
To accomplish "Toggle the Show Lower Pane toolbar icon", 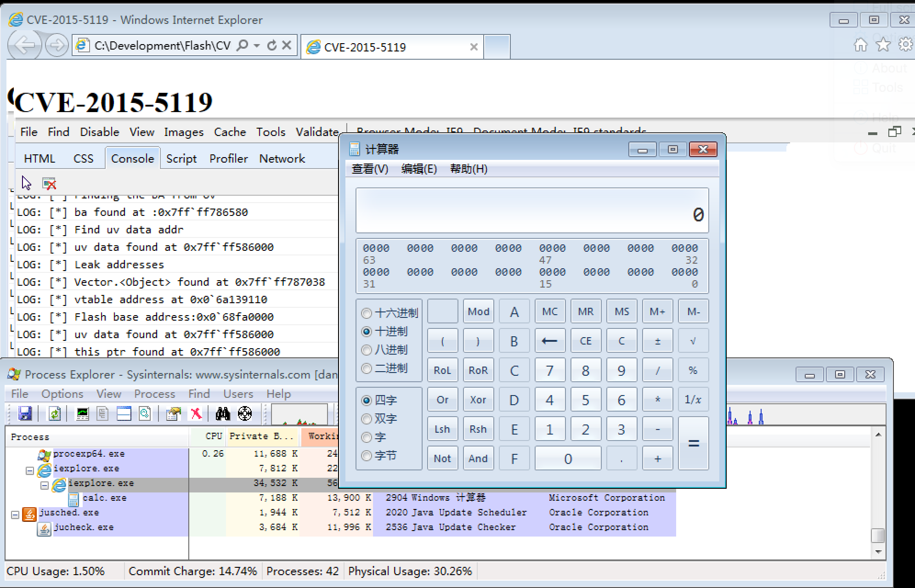I will (x=124, y=413).
